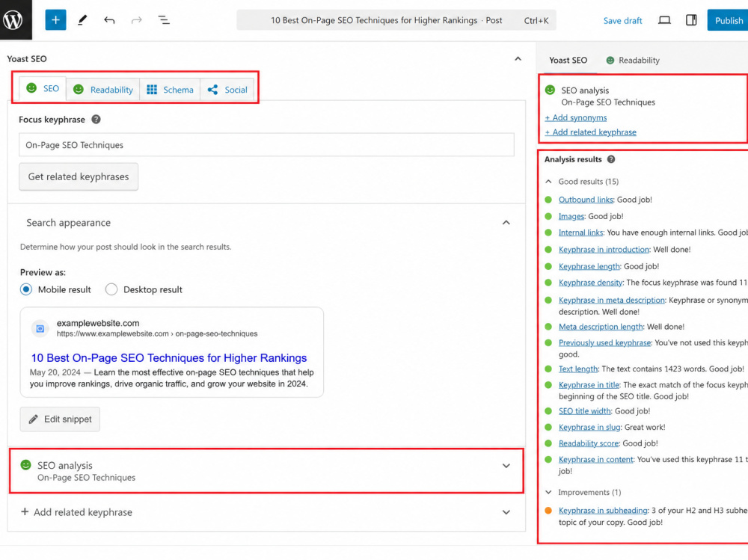The image size is (748, 560).
Task: Click the examplewebsite.com URL in preview
Action: pyautogui.click(x=157, y=334)
